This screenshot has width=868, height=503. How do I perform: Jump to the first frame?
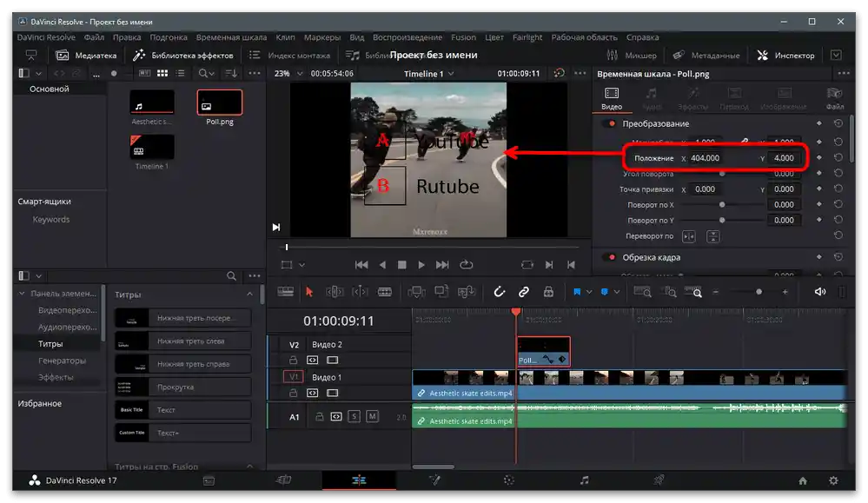tap(361, 265)
